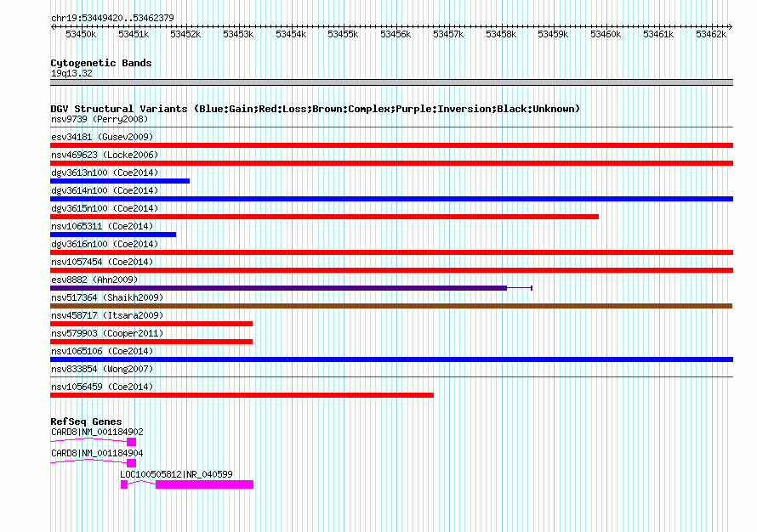This screenshot has width=757, height=532.
Task: Click the red bar under esv34181
Action: [x=391, y=145]
